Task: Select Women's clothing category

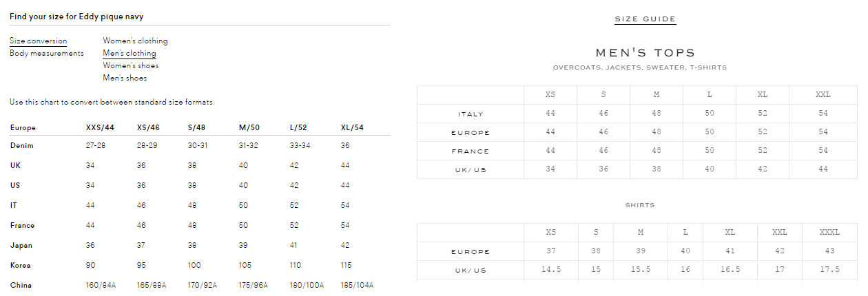Action: pyautogui.click(x=135, y=41)
